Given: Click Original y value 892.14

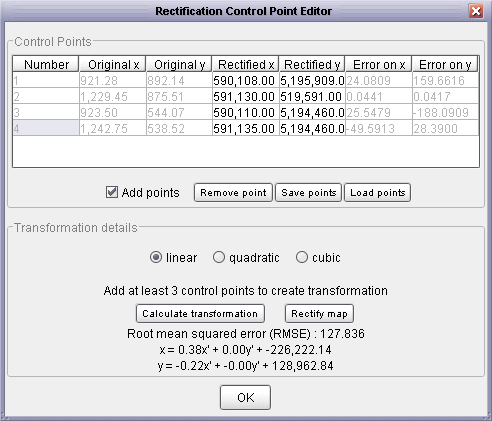Looking at the screenshot, I should tap(179, 80).
